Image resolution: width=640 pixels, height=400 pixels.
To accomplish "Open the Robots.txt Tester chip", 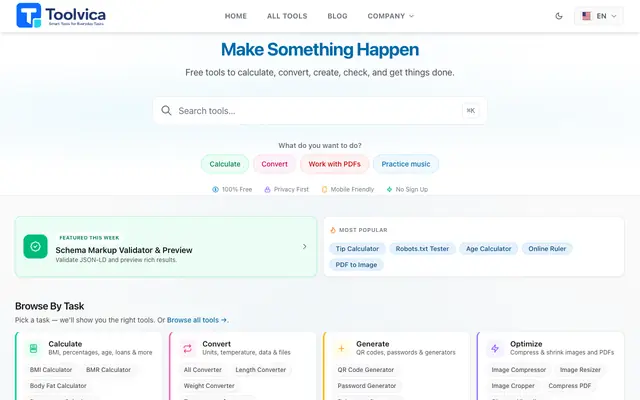I will (422, 249).
